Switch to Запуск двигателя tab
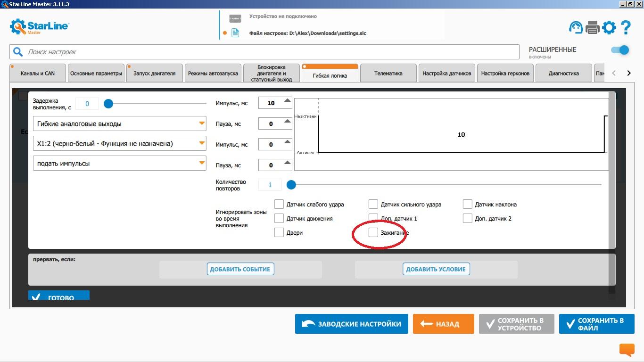644x362 pixels. (155, 74)
